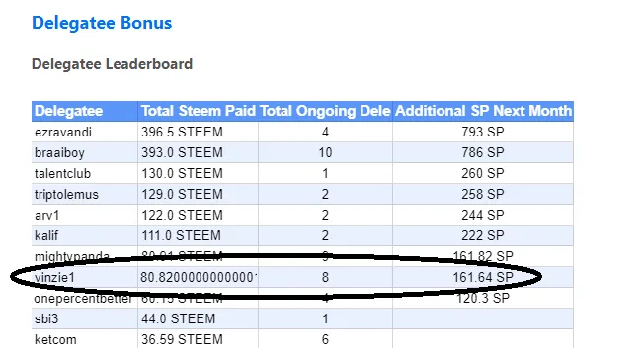Screen dimensions: 644x362
Task: Select the braaiboy delegatee cell
Action: coord(85,152)
